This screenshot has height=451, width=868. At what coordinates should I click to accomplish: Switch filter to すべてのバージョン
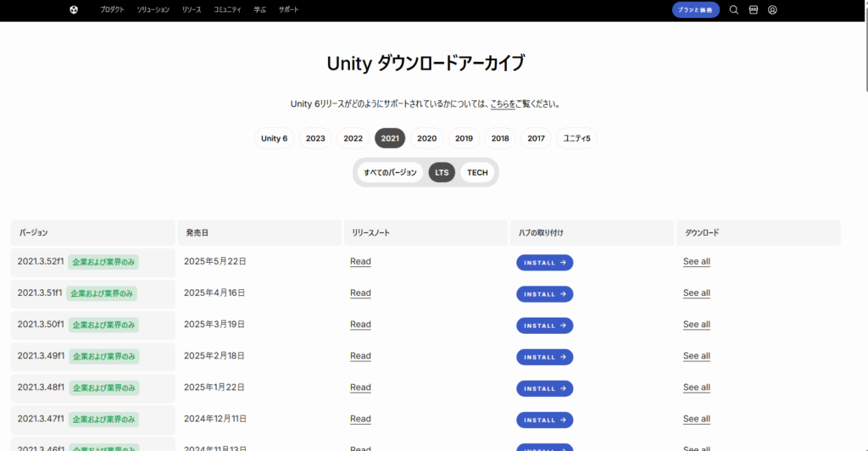(390, 173)
